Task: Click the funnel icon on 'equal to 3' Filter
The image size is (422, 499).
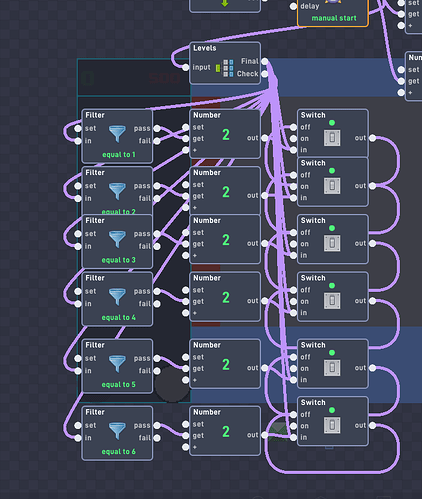Action: (x=117, y=239)
